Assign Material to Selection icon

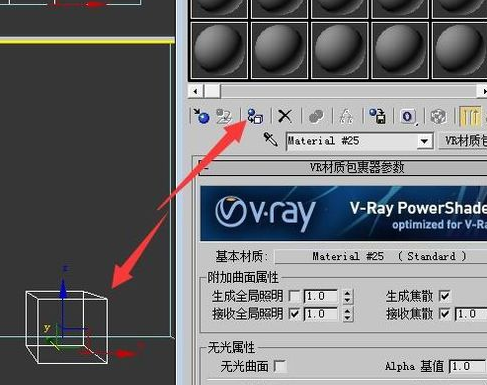255,116
